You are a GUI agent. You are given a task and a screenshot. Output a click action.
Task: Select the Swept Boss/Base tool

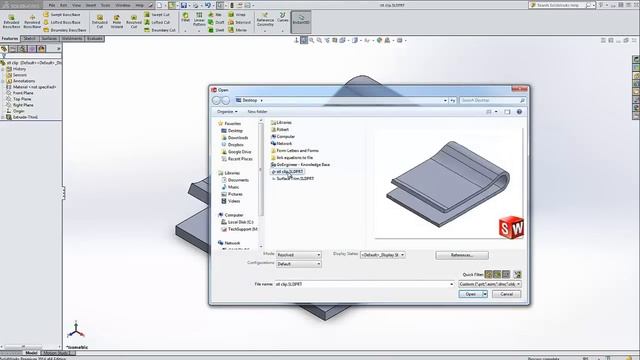pyautogui.click(x=62, y=15)
